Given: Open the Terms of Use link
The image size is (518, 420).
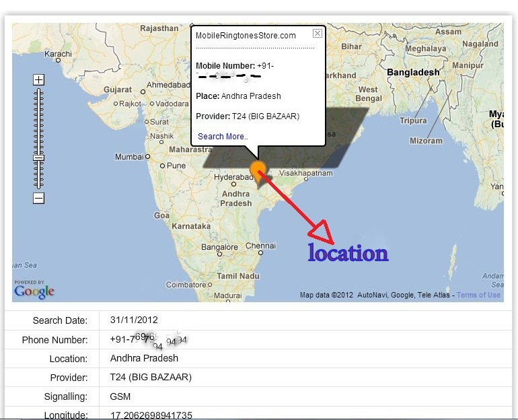Looking at the screenshot, I should point(478,295).
